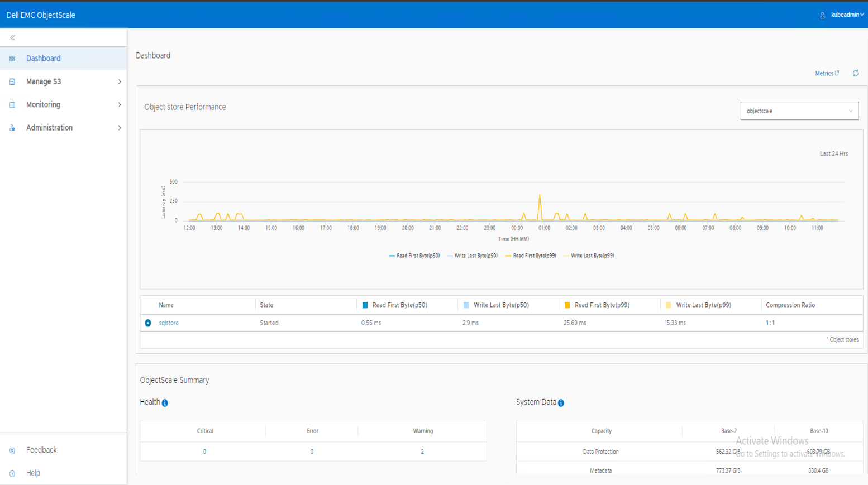Click the 15.33 ms latency value
The width and height of the screenshot is (868, 485).
click(675, 323)
